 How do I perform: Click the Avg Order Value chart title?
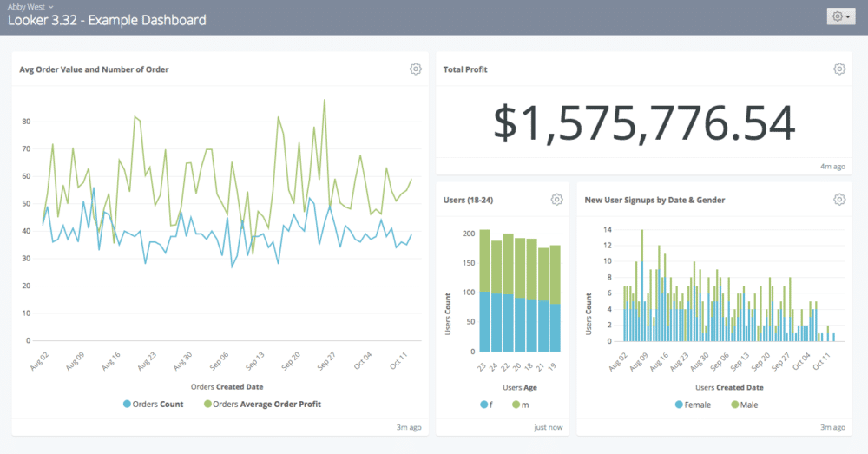[94, 69]
